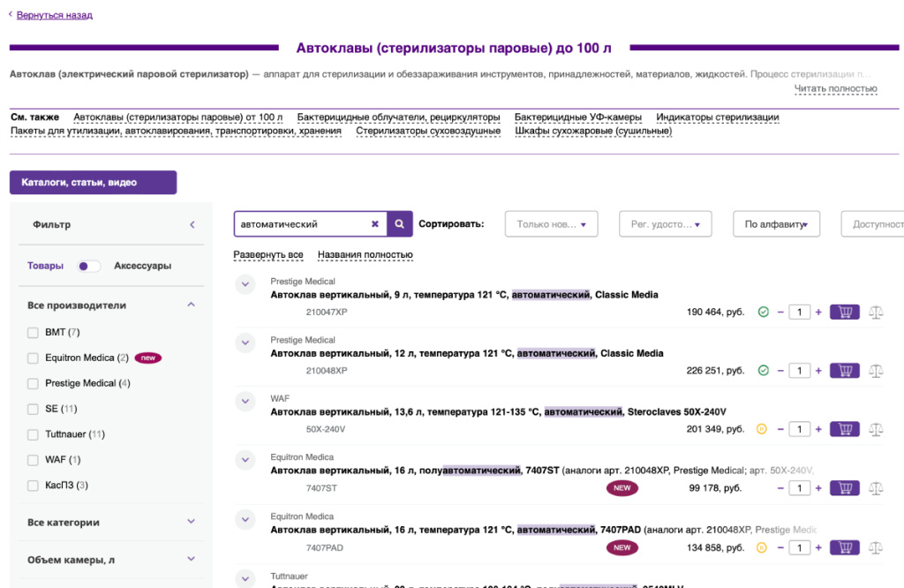Increase quantity for 210047XP with plus
The image size is (904, 588).
(x=818, y=312)
